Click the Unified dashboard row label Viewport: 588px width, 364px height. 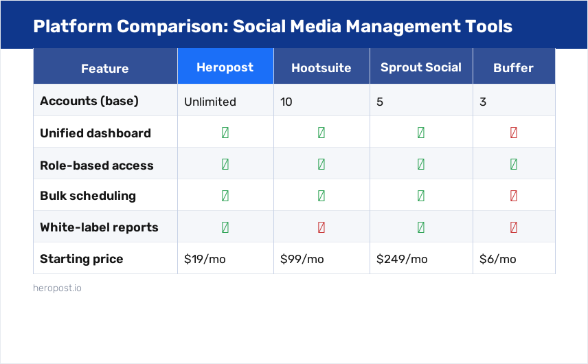tap(95, 133)
